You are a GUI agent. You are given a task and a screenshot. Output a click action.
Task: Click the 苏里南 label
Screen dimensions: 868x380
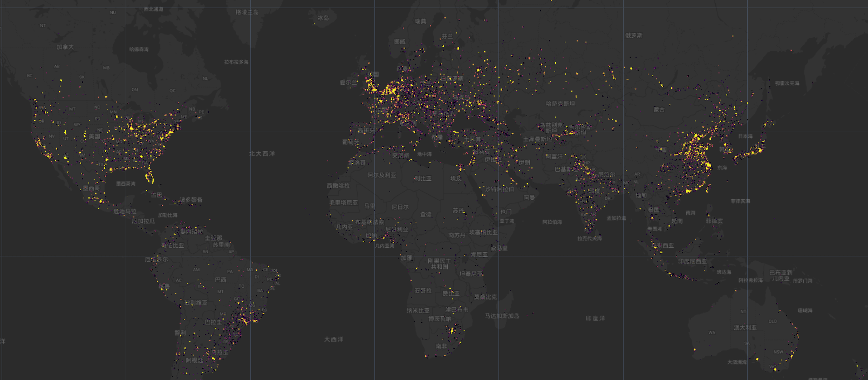point(221,245)
